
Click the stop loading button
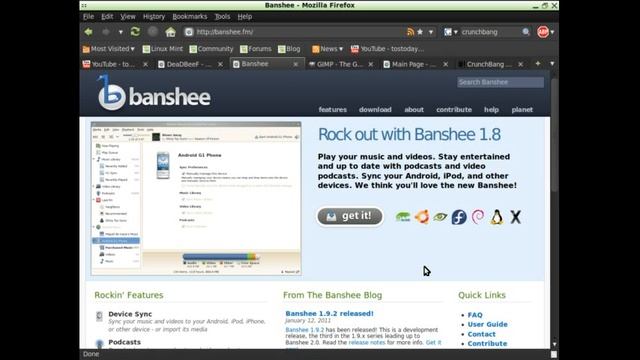pyautogui.click(x=153, y=32)
